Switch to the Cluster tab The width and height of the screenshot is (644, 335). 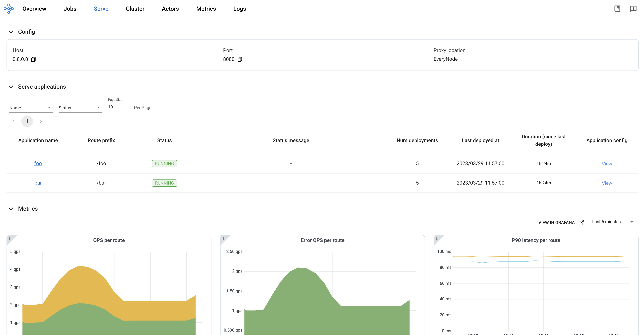pyautogui.click(x=135, y=9)
